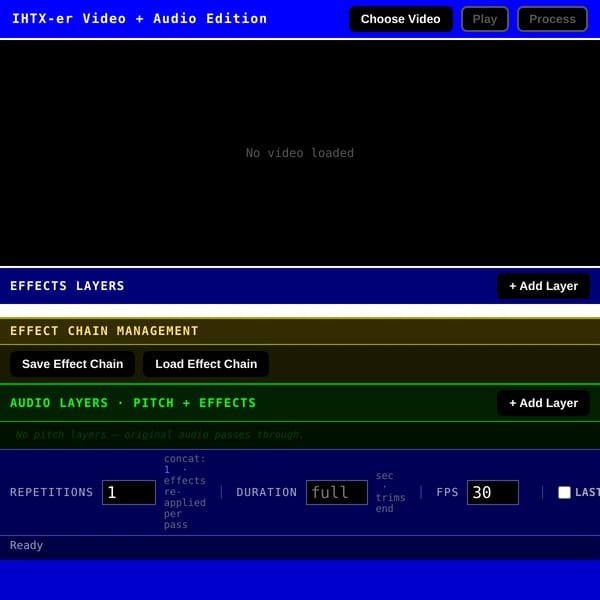Edit the FPS field showing 30
This screenshot has height=600, width=600.
(x=493, y=492)
